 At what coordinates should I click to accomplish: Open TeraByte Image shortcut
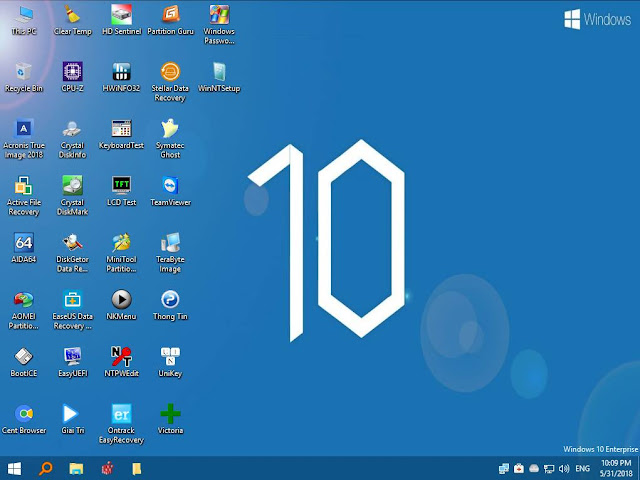[170, 253]
